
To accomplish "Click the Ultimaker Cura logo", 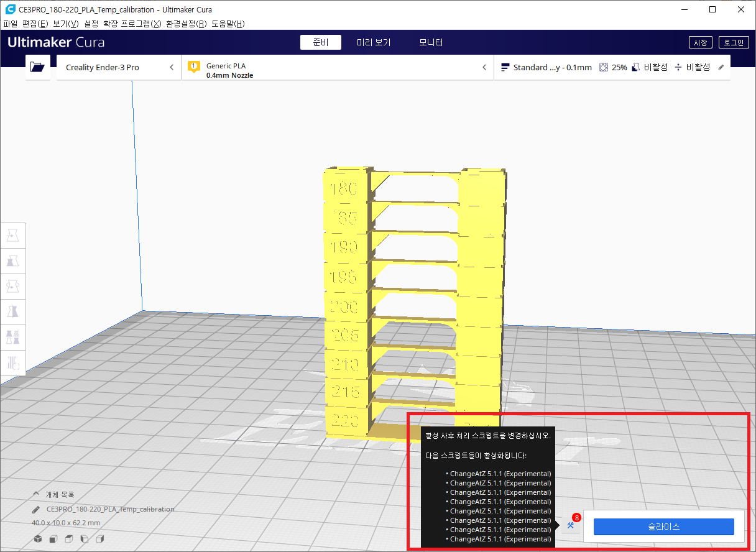I will point(56,42).
